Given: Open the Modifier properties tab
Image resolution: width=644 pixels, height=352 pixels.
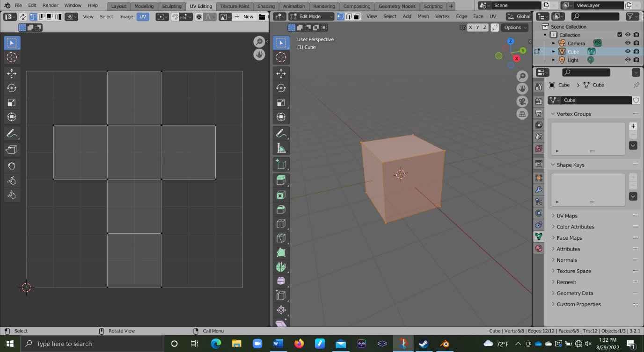Looking at the screenshot, I should click(x=539, y=189).
